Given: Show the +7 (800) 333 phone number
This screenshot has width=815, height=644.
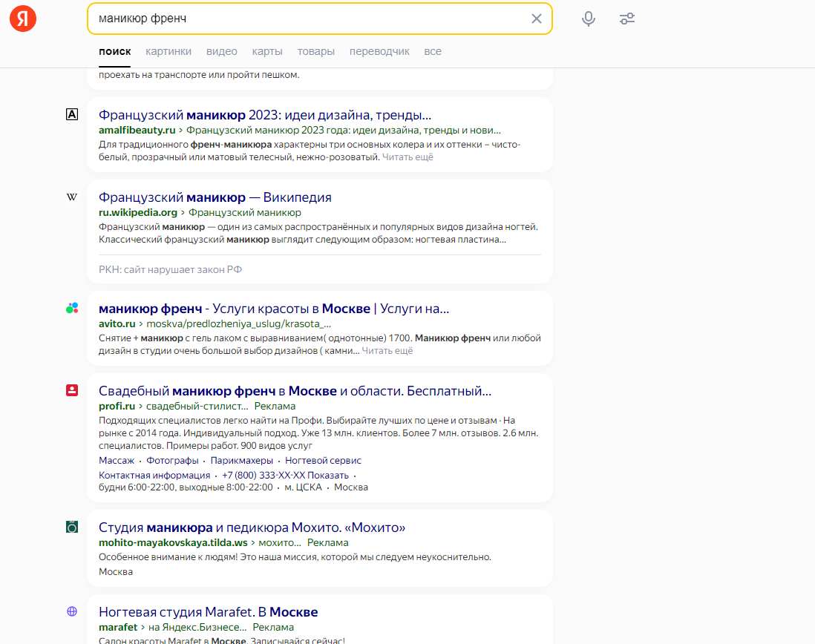Looking at the screenshot, I should 285,475.
